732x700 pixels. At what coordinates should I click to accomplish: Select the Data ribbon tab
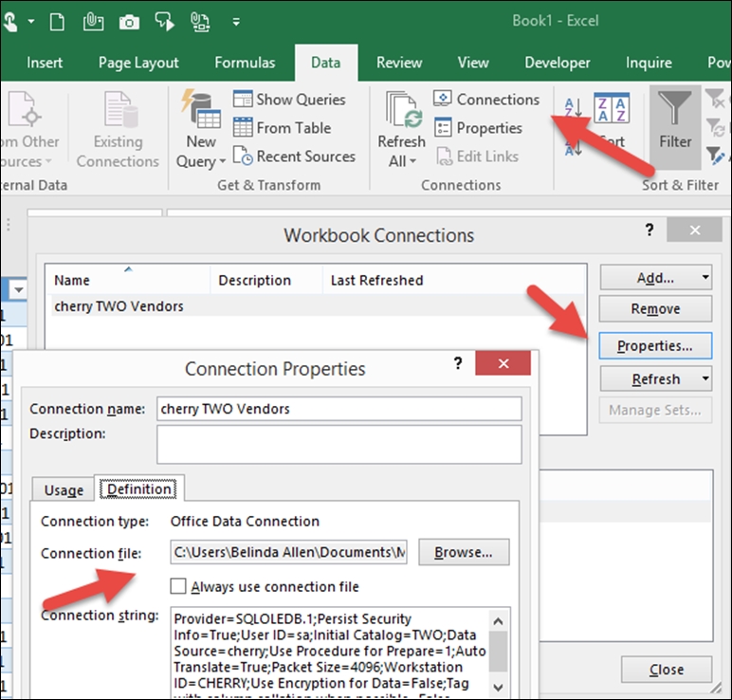click(326, 63)
